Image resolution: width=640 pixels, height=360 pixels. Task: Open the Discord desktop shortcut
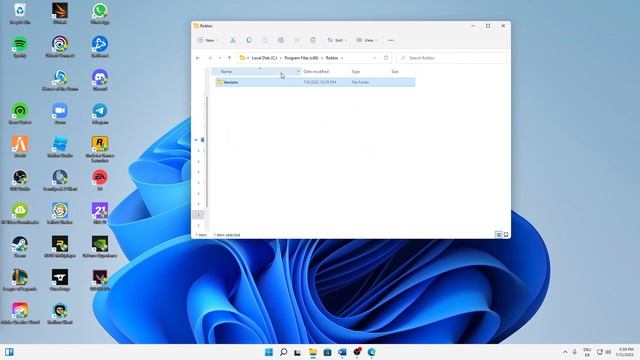pos(100,80)
